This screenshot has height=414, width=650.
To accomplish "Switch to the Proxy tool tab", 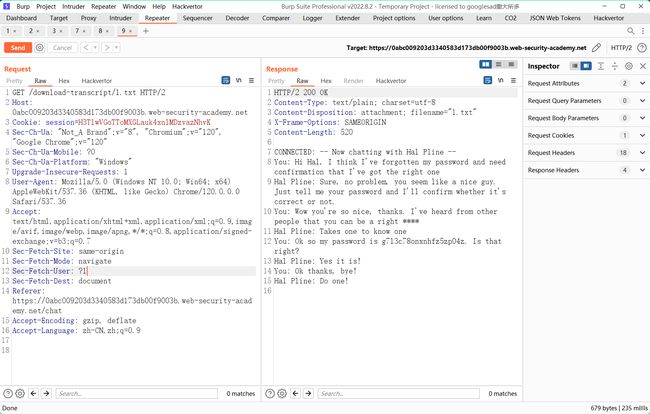I will (x=88, y=18).
